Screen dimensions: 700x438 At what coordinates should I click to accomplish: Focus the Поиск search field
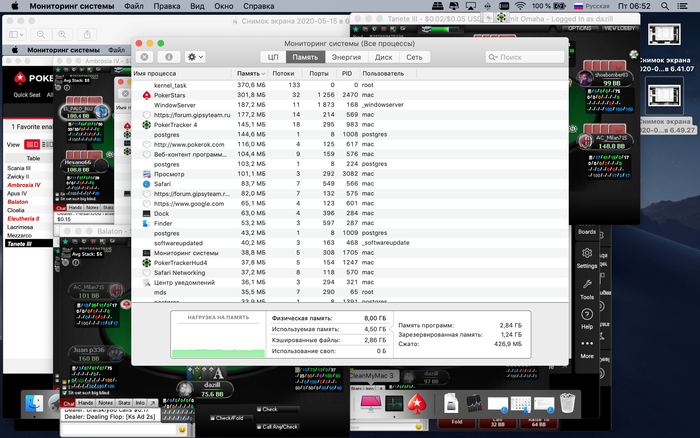[525, 57]
